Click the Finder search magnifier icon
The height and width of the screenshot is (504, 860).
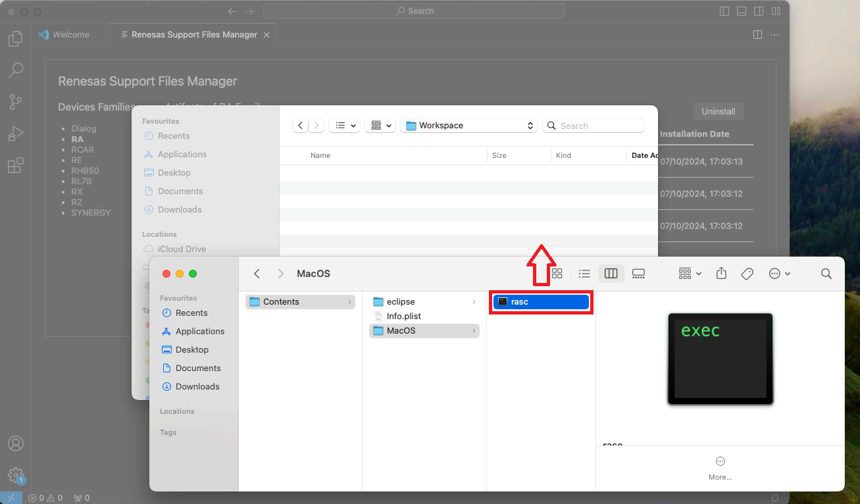(826, 274)
